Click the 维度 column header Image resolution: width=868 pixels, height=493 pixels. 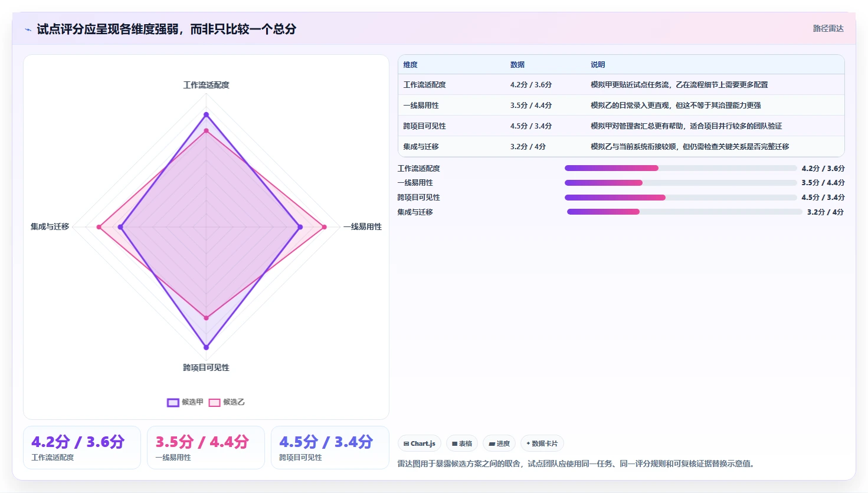pos(411,65)
